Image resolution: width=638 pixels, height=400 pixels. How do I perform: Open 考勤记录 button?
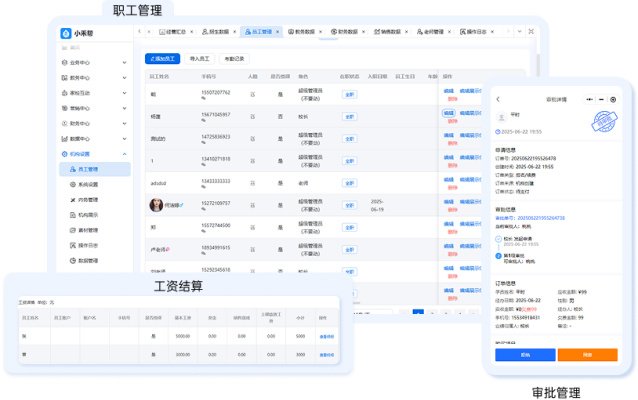pos(234,59)
